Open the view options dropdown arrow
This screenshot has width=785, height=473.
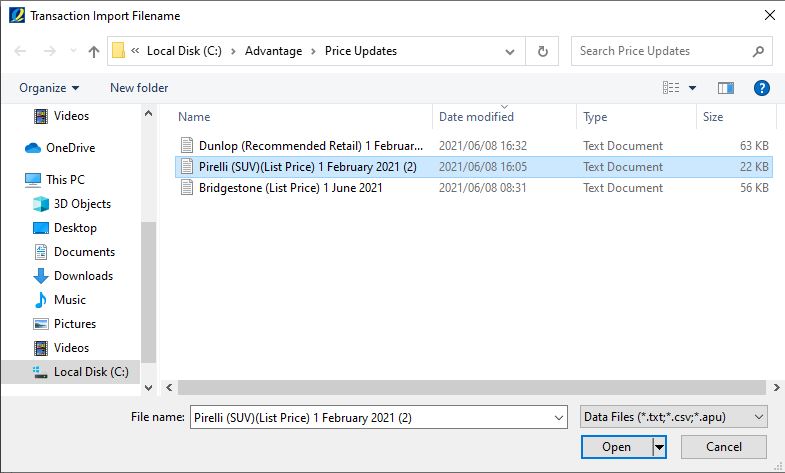pyautogui.click(x=692, y=88)
